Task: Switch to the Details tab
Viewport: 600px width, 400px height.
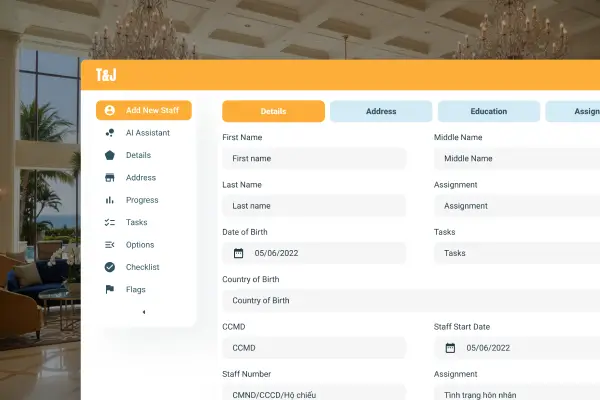Action: (273, 111)
